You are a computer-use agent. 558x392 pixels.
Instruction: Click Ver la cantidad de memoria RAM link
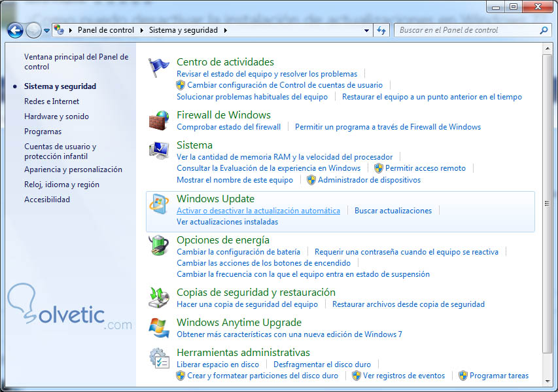pos(285,157)
